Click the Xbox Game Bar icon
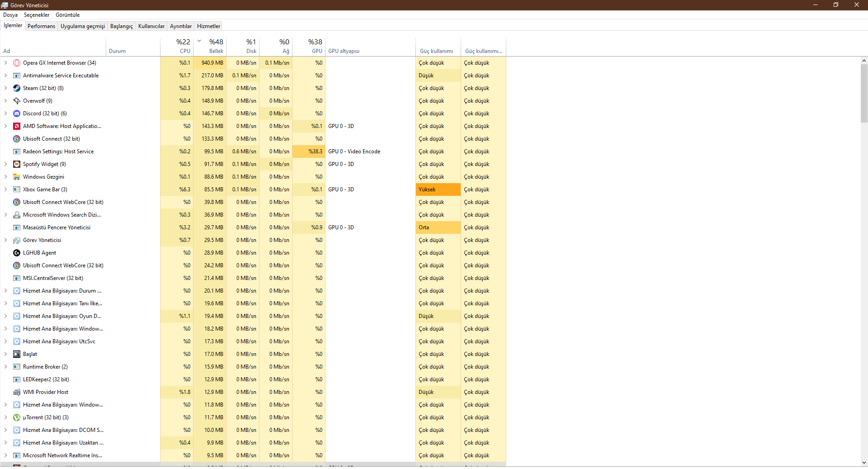Image resolution: width=868 pixels, height=469 pixels. tap(17, 189)
